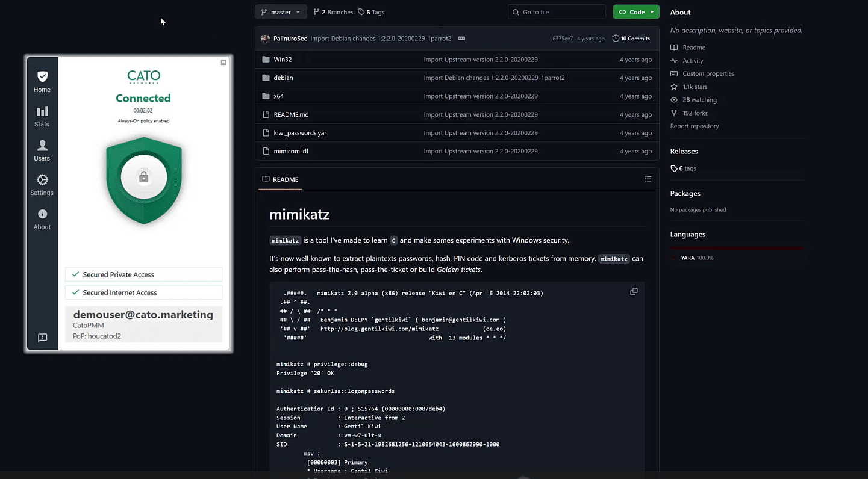Viewport: 868px width, 479px height.
Task: Open 6 tags under Releases
Action: pyautogui.click(x=683, y=168)
